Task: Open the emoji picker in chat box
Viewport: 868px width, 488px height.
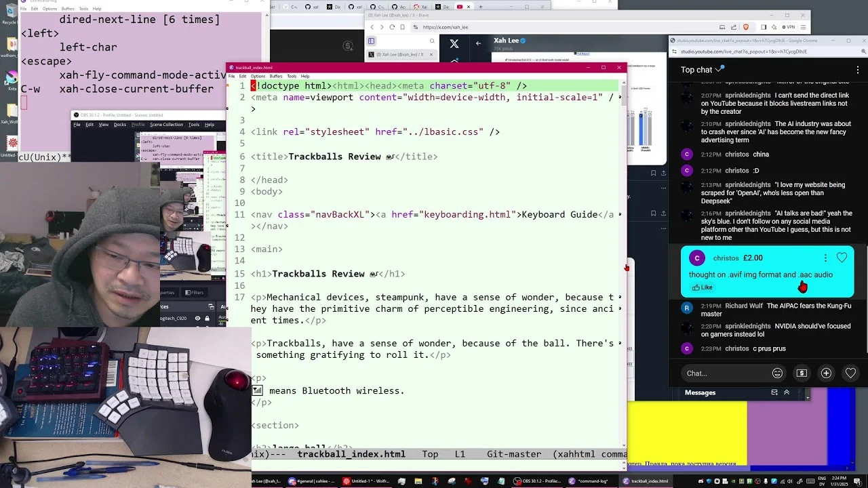Action: (777, 373)
